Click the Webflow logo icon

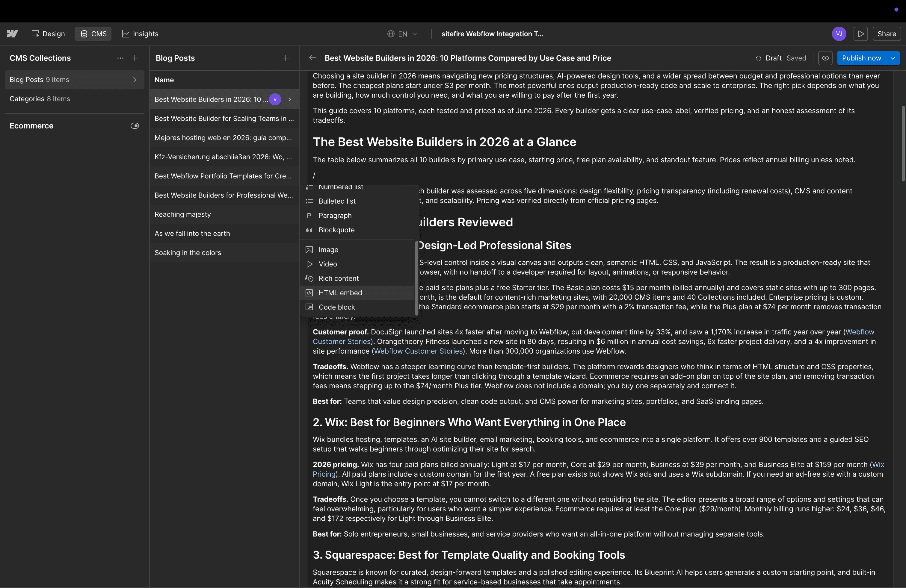pos(12,34)
